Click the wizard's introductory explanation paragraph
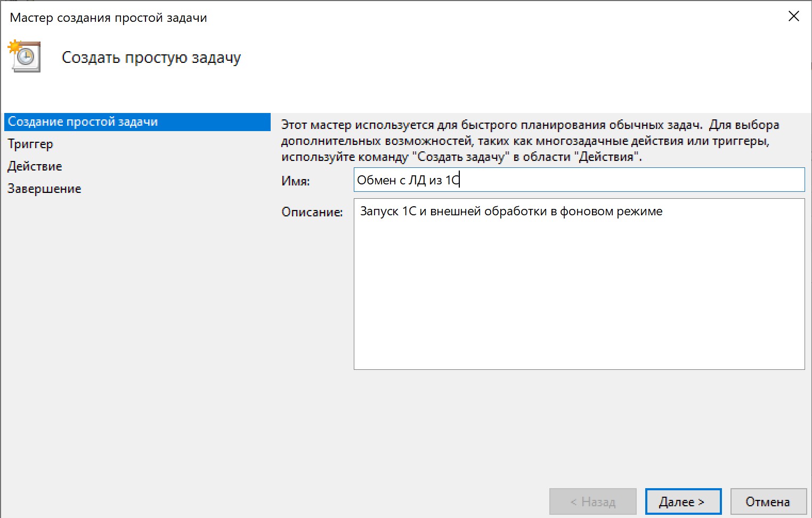Viewport: 812px width, 518px height. pos(530,141)
